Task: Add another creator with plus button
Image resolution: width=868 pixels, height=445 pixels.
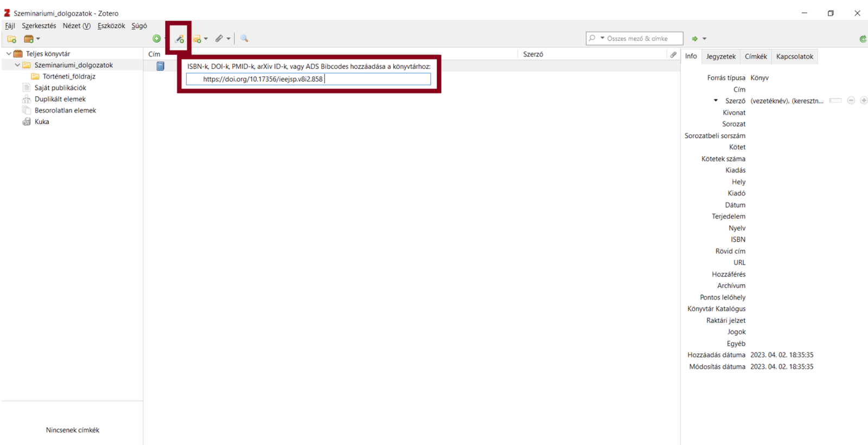Action: tap(864, 101)
